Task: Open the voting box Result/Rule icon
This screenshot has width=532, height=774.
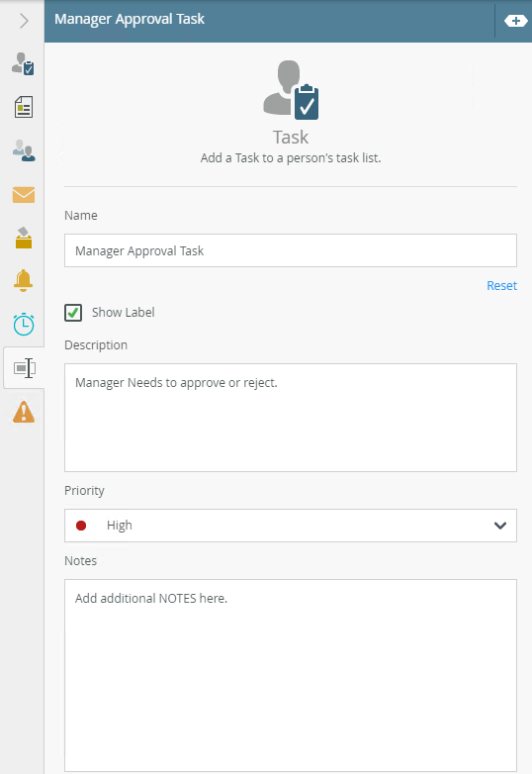Action: 23,238
